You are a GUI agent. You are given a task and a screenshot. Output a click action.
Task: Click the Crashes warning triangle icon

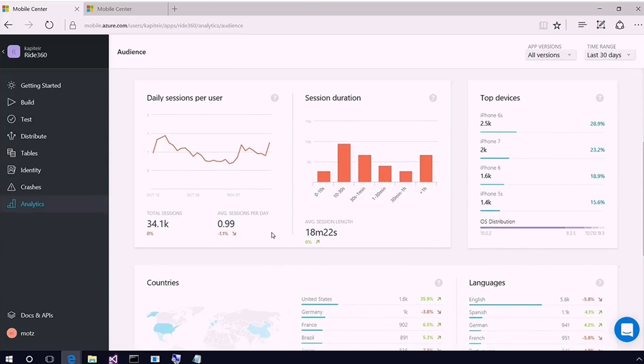pyautogui.click(x=11, y=187)
